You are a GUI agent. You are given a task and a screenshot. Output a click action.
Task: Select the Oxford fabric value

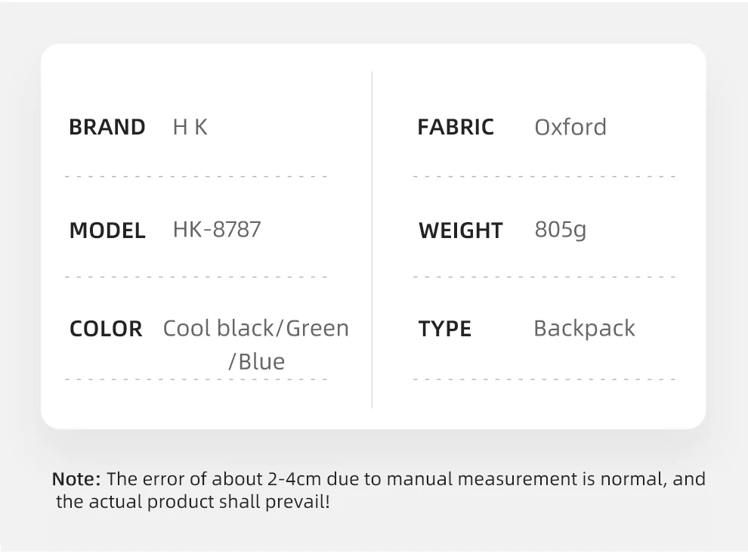570,127
